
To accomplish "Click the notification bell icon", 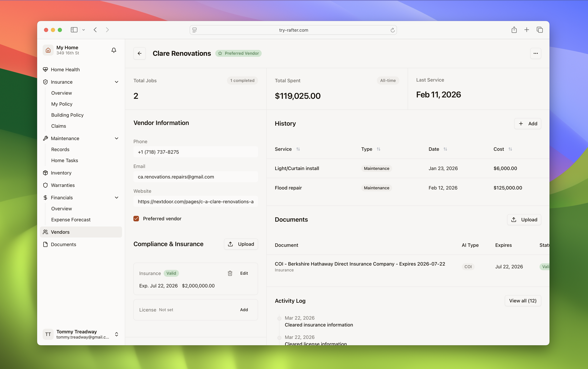I will click(114, 50).
